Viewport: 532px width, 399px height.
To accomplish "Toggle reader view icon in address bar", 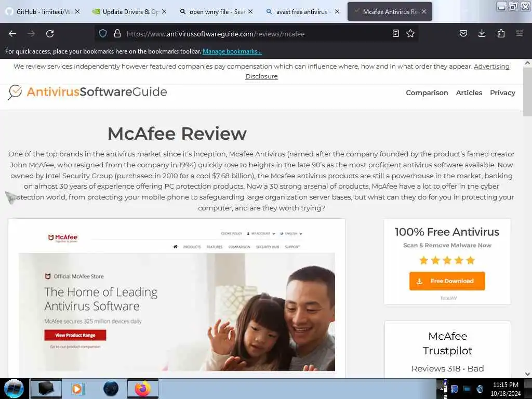I will click(x=395, y=33).
